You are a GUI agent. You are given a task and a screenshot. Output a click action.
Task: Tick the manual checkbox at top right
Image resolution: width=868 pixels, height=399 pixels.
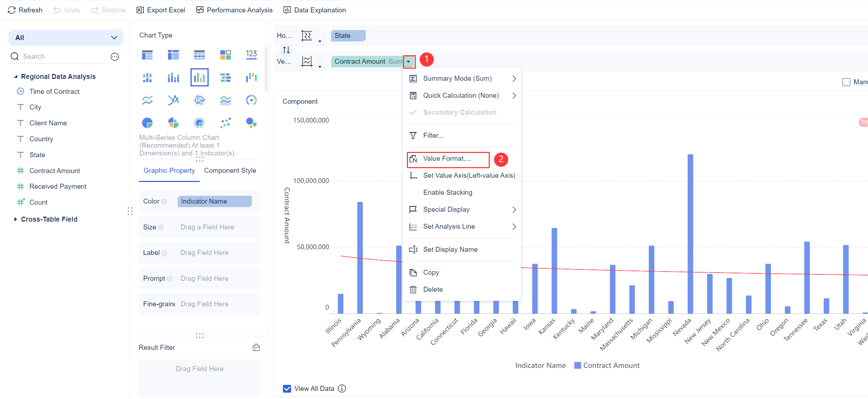coord(846,82)
